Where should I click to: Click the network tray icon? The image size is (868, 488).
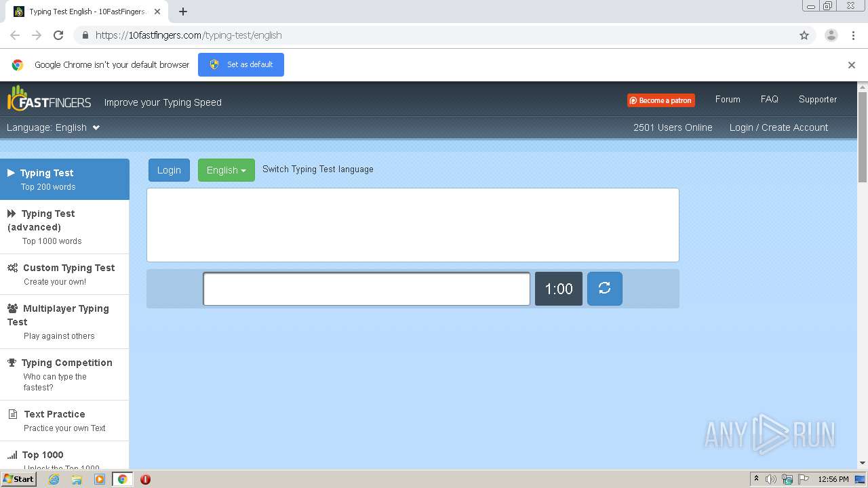coord(787,479)
